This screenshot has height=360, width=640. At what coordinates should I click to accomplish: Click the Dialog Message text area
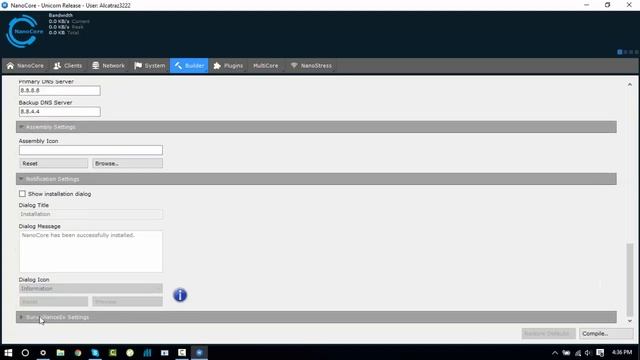tap(91, 251)
